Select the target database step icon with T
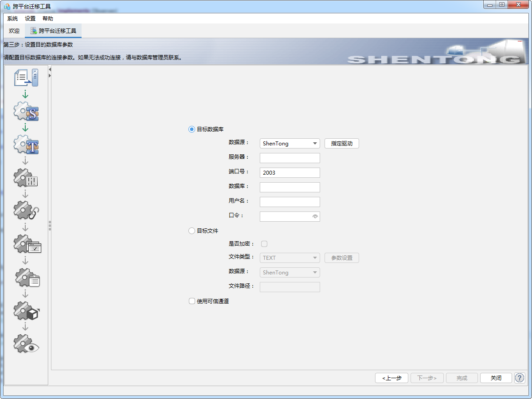Image resolution: width=532 pixels, height=399 pixels. 26,145
